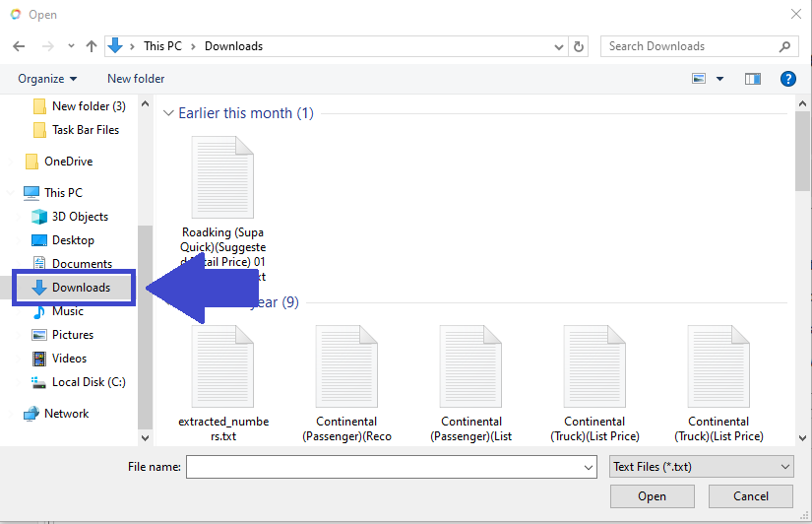Go back using the Back arrow

(x=19, y=46)
